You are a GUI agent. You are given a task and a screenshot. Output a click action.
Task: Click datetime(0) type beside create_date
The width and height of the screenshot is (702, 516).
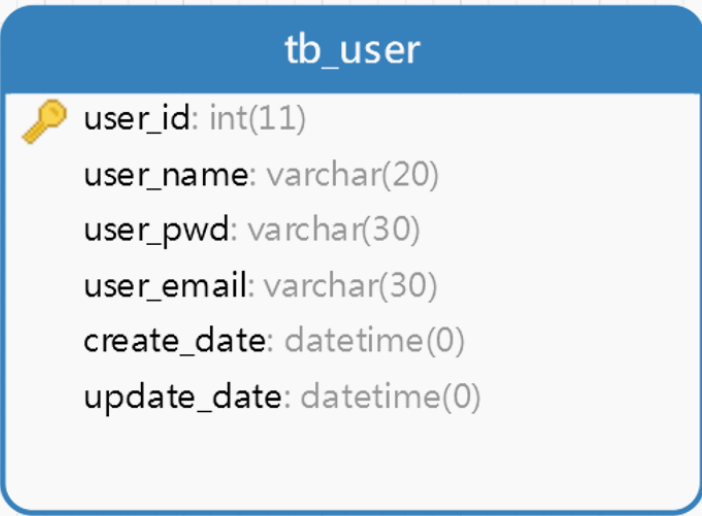click(x=375, y=341)
